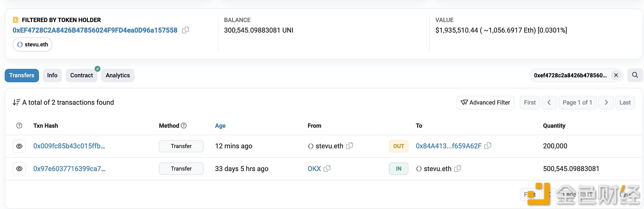Image resolution: width=644 pixels, height=209 pixels.
Task: Open the Advanced Filter
Action: tap(485, 103)
